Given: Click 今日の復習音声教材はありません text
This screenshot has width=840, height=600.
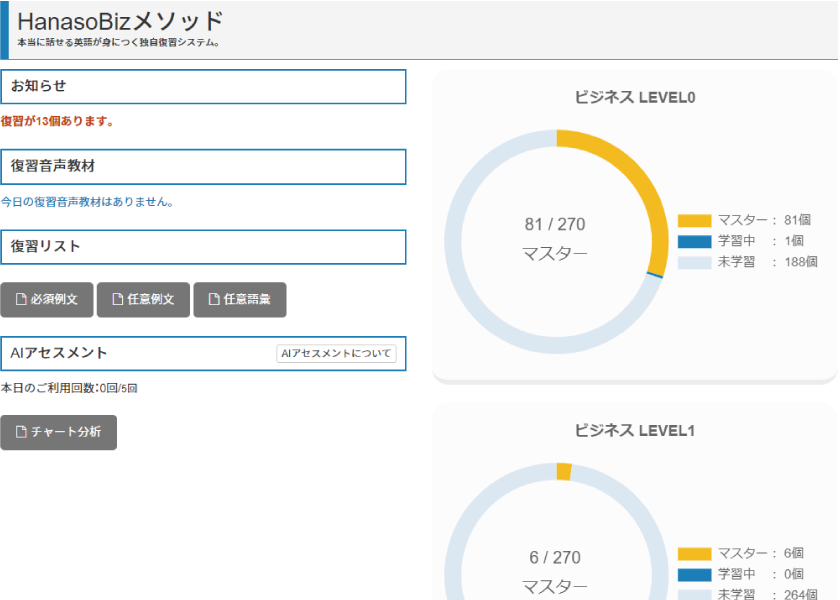Looking at the screenshot, I should coord(87,202).
